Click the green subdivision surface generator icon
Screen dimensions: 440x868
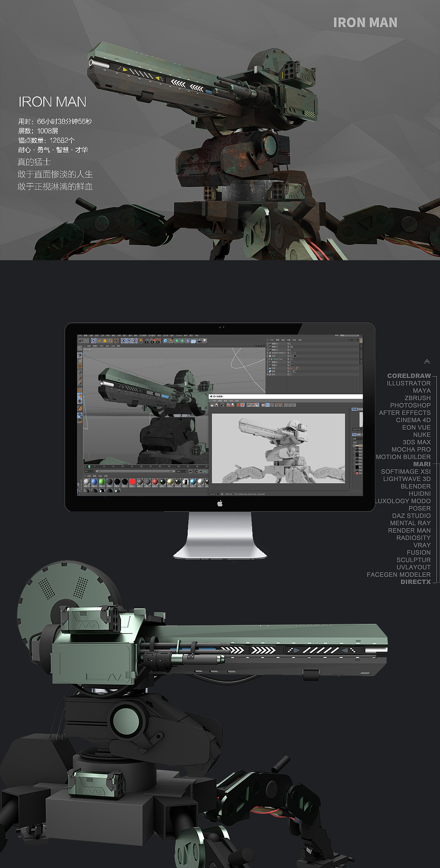click(177, 341)
